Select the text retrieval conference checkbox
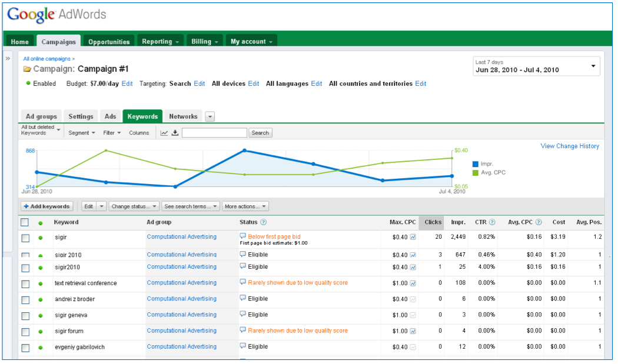 26,284
